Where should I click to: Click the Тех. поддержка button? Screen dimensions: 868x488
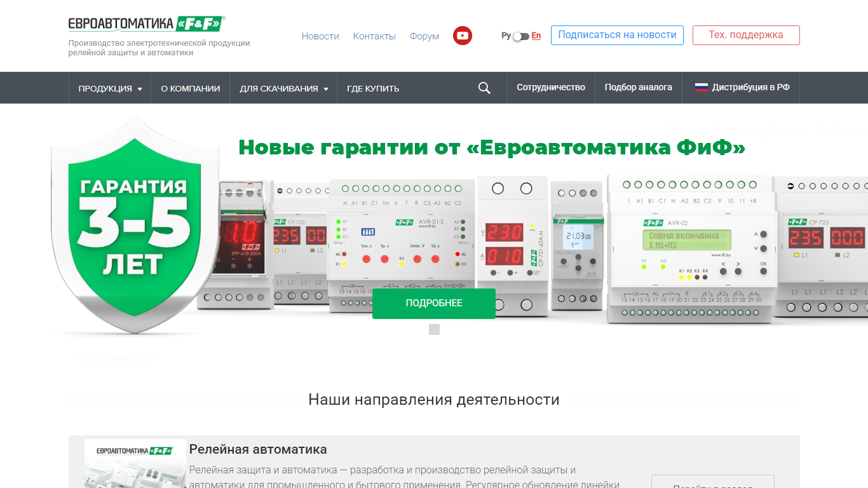[x=746, y=35]
